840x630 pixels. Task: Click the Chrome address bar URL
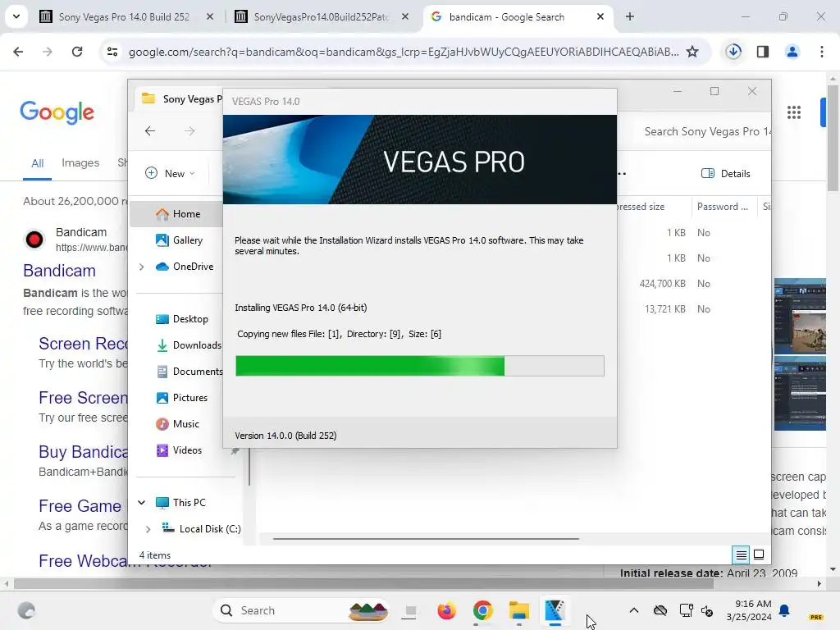(403, 52)
